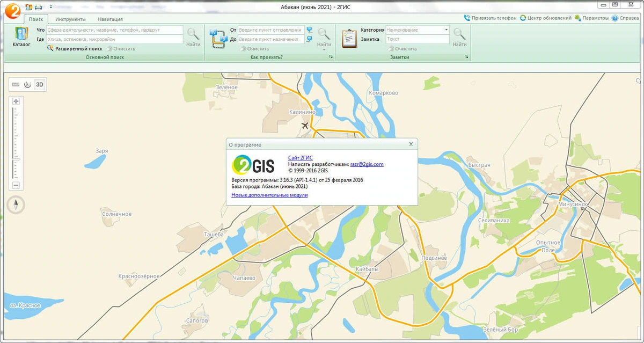Zoom out with the minus button
Viewport: 644px width, 343px height.
(16, 185)
